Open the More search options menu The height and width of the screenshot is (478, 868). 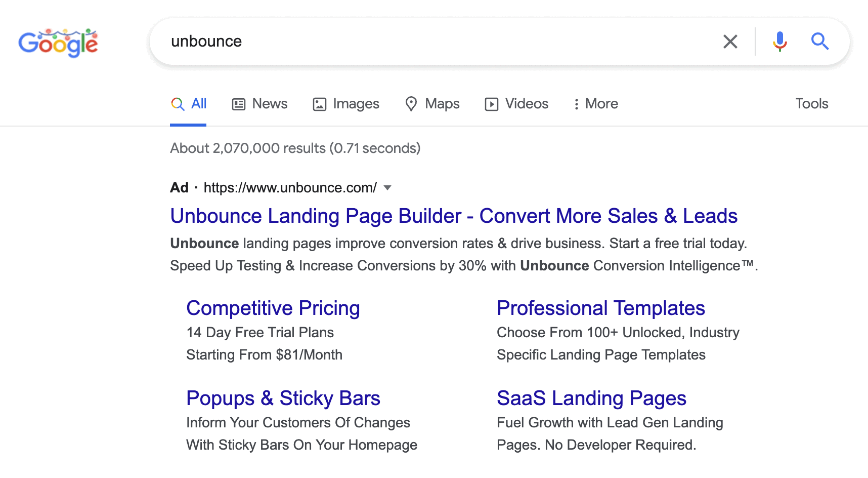[x=596, y=104]
